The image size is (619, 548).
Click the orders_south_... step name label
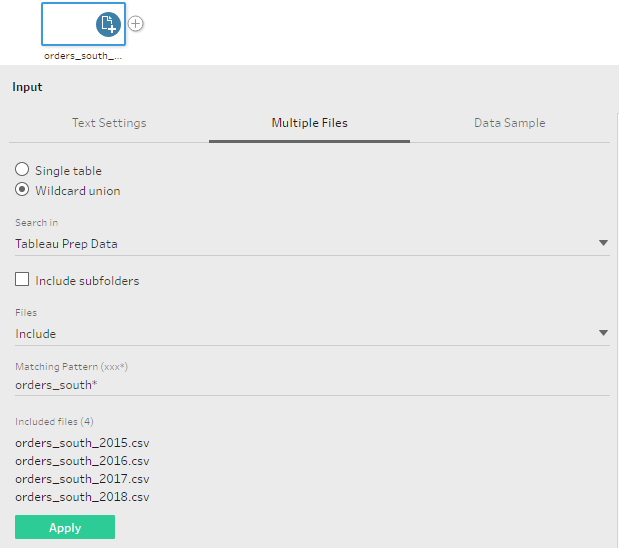click(83, 56)
